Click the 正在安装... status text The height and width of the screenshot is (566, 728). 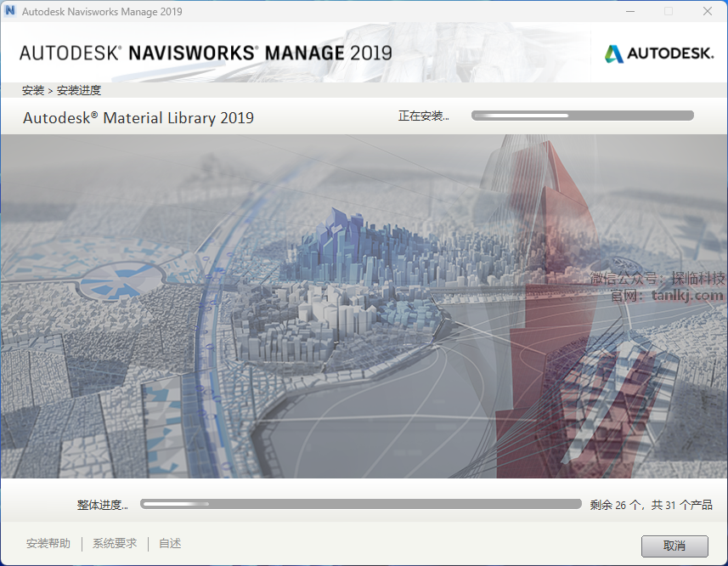pos(423,116)
